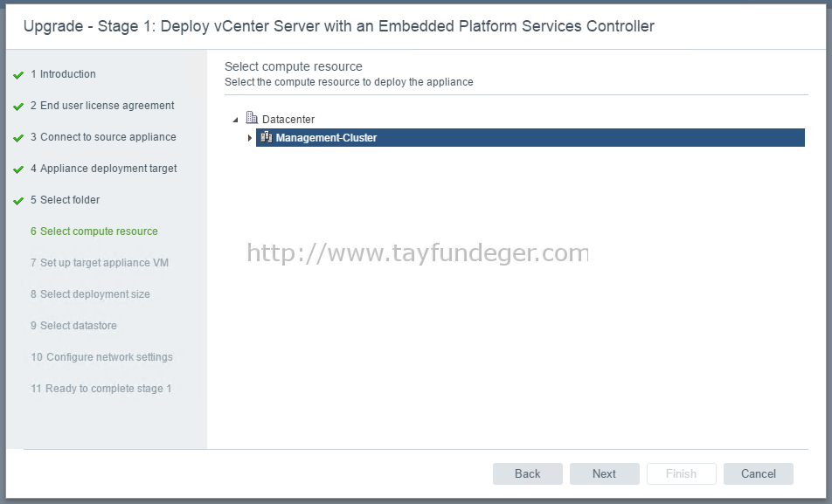Cancel the upgrade wizard

pos(759,473)
